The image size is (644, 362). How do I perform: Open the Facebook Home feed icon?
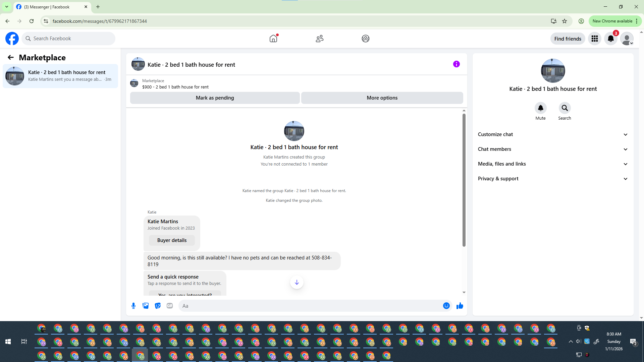(273, 39)
